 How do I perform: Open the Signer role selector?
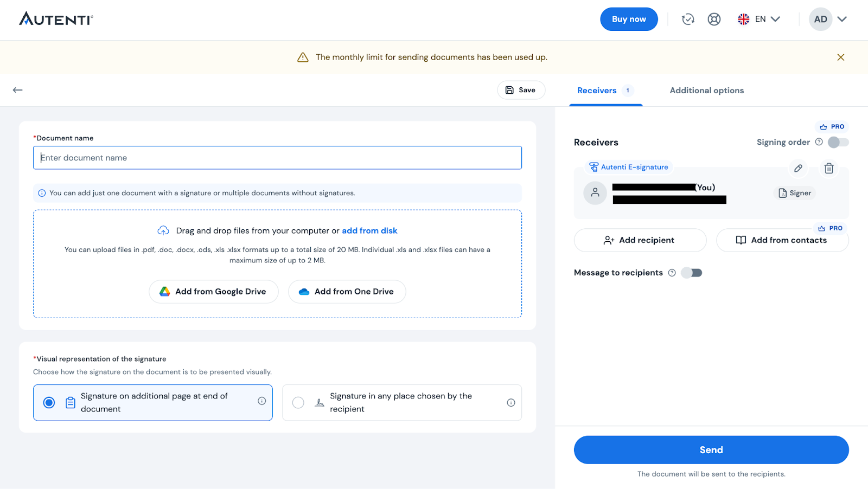point(795,193)
